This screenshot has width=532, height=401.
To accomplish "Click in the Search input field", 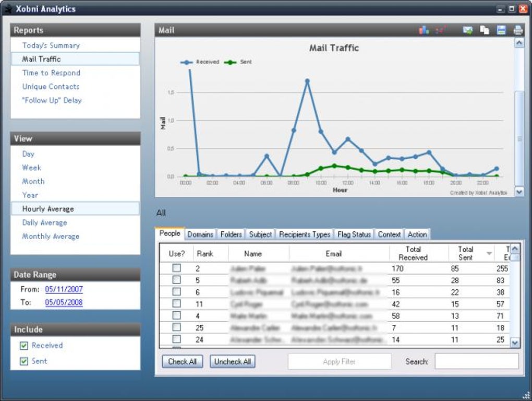I will (477, 361).
